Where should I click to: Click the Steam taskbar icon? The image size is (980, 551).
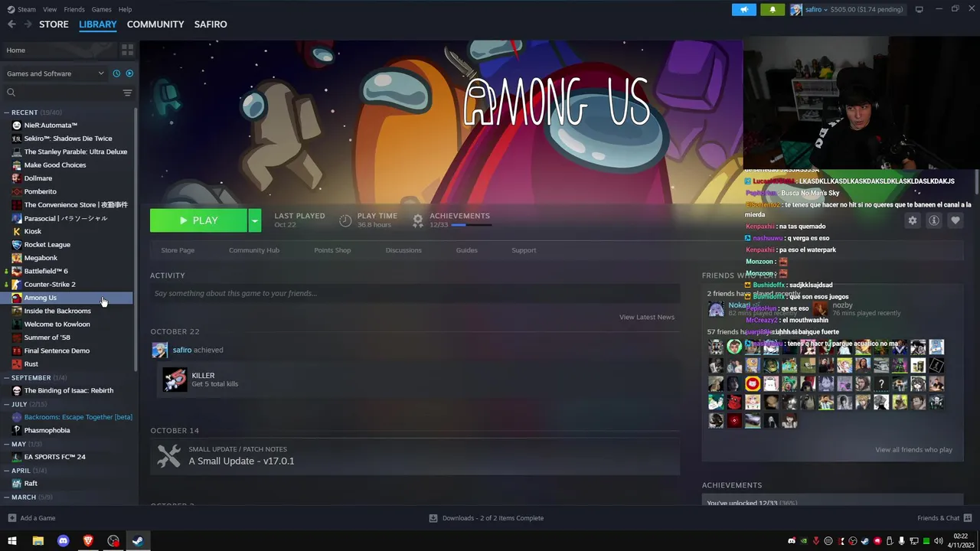coord(138,541)
